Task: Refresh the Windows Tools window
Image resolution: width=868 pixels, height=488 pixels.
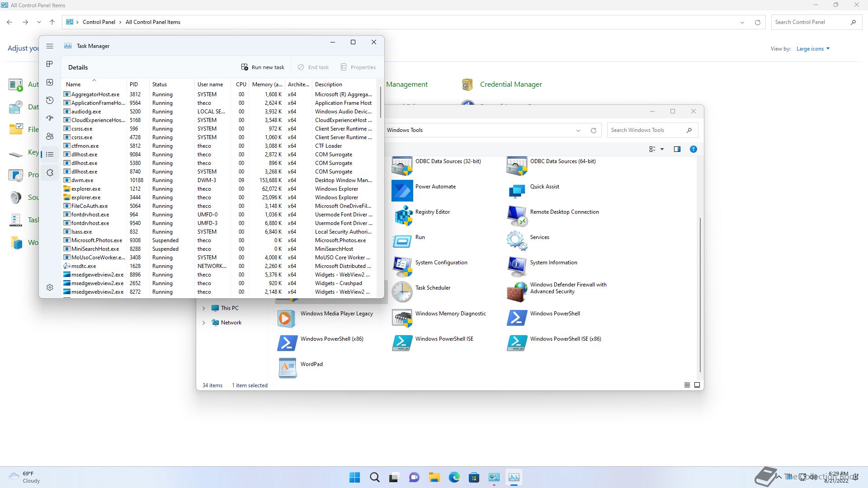Action: pos(594,130)
